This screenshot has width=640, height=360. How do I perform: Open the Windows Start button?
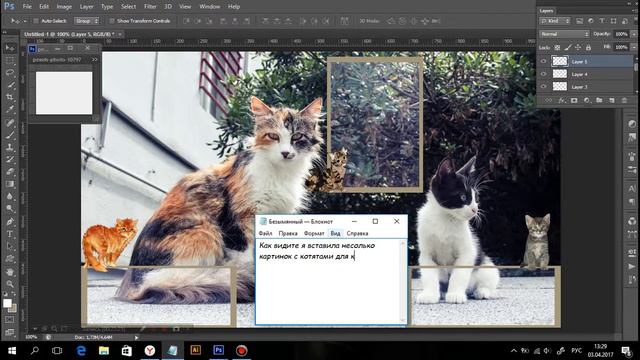pyautogui.click(x=12, y=351)
